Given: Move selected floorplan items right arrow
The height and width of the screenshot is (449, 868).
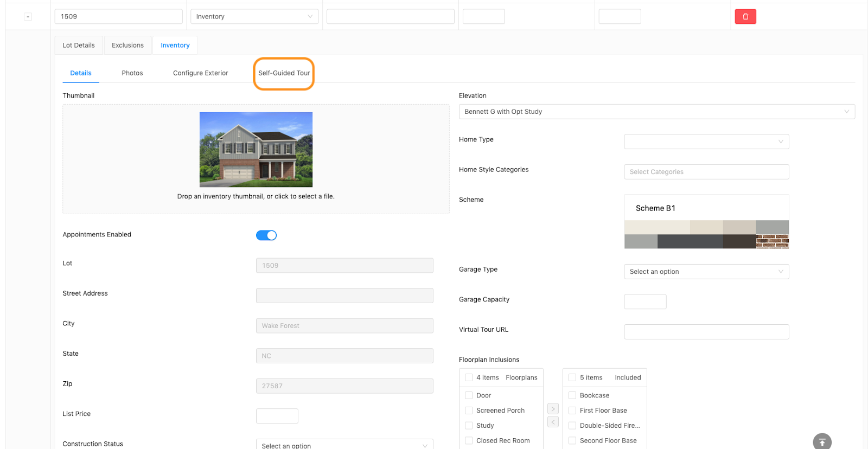Looking at the screenshot, I should click(x=553, y=409).
